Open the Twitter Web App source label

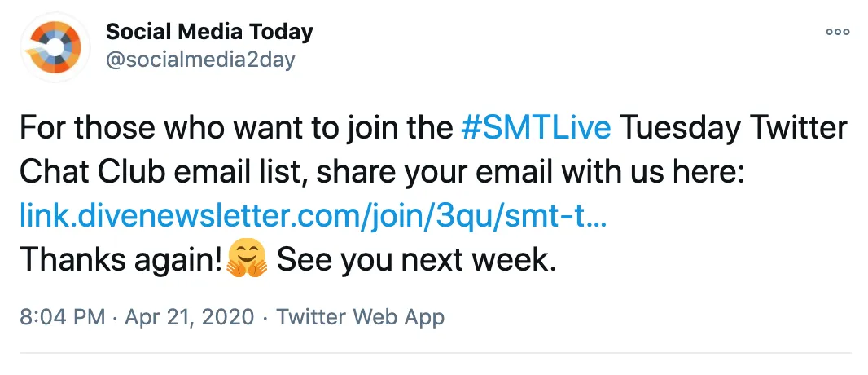360,316
